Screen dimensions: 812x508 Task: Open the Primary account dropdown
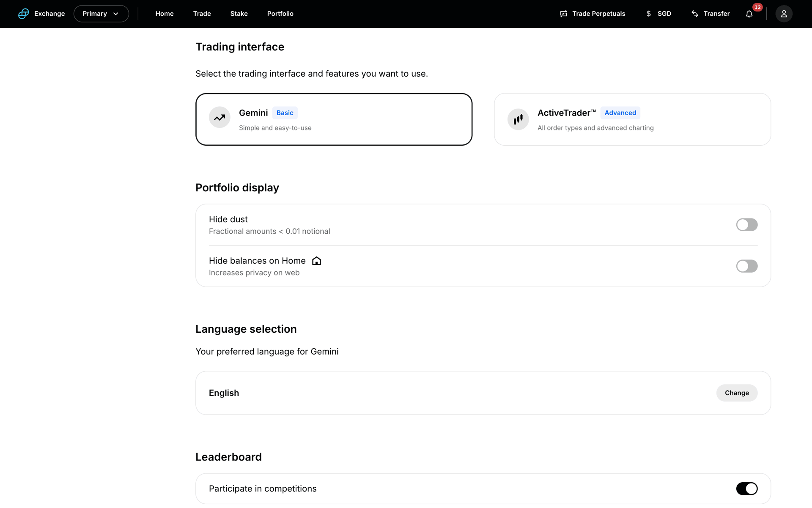tap(101, 14)
